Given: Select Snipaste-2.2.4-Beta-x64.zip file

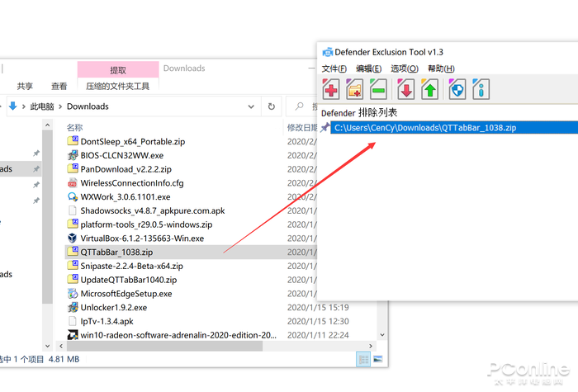Looking at the screenshot, I should coord(131,266).
